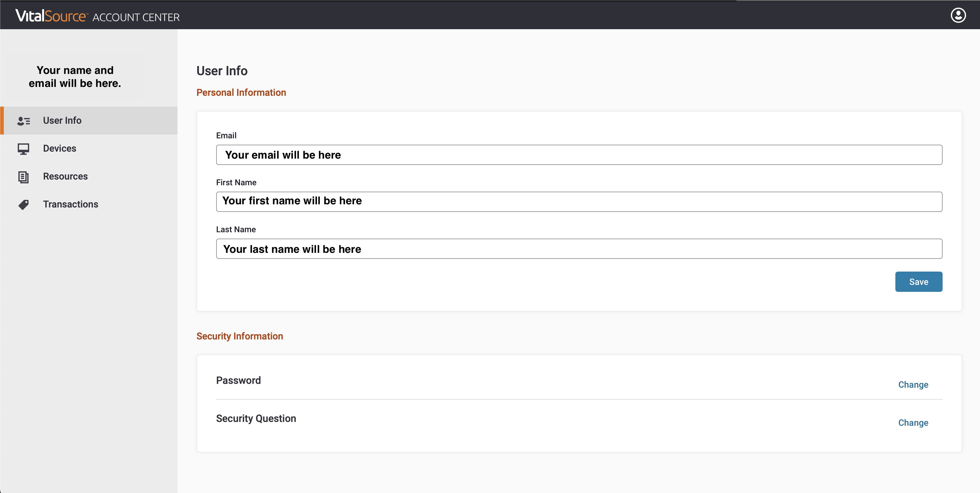
Task: Open Transactions in the sidebar
Action: 89,204
